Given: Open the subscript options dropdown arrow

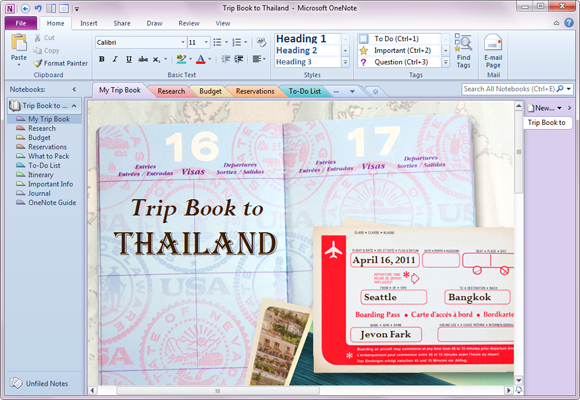Looking at the screenshot, I should click(x=165, y=59).
